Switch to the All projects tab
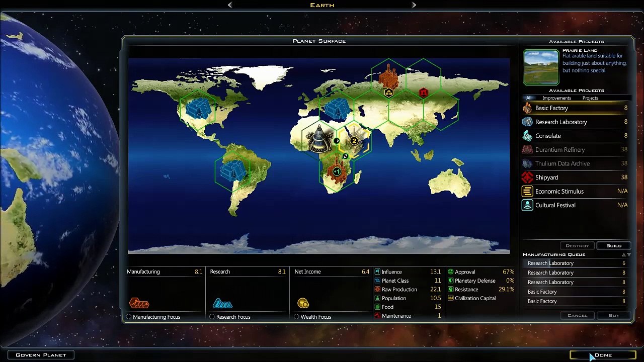 pyautogui.click(x=529, y=98)
